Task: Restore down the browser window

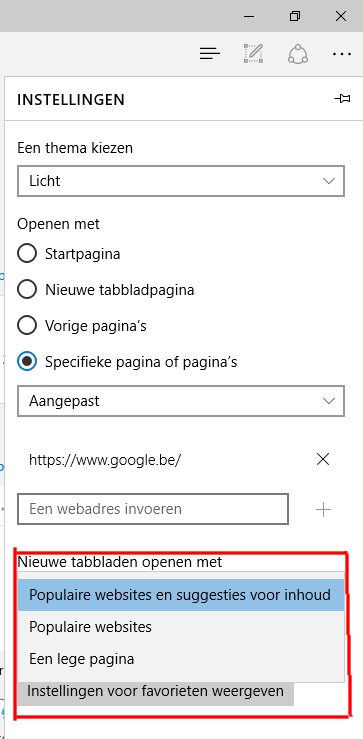Action: [x=295, y=16]
